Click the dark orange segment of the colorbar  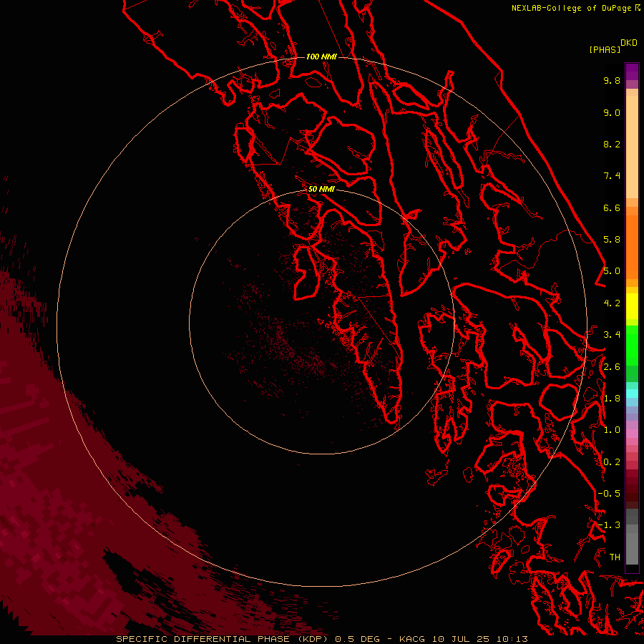[x=632, y=246]
